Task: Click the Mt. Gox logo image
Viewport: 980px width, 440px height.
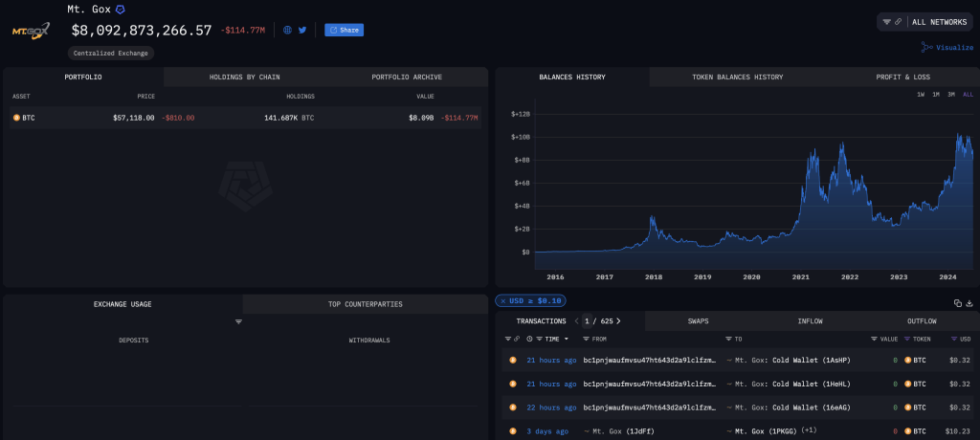Action: click(31, 30)
